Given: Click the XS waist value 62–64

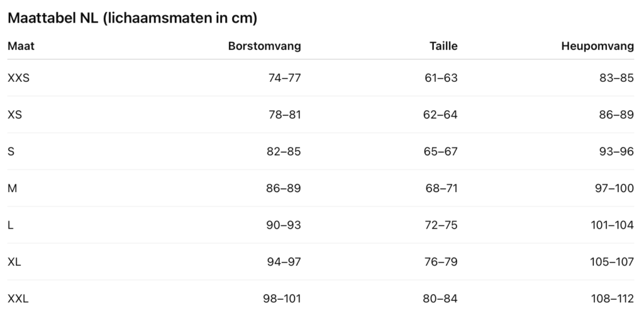Looking at the screenshot, I should [x=440, y=115].
